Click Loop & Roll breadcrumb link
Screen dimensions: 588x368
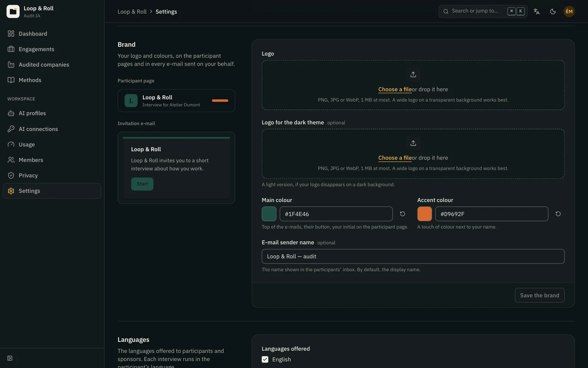pyautogui.click(x=132, y=12)
